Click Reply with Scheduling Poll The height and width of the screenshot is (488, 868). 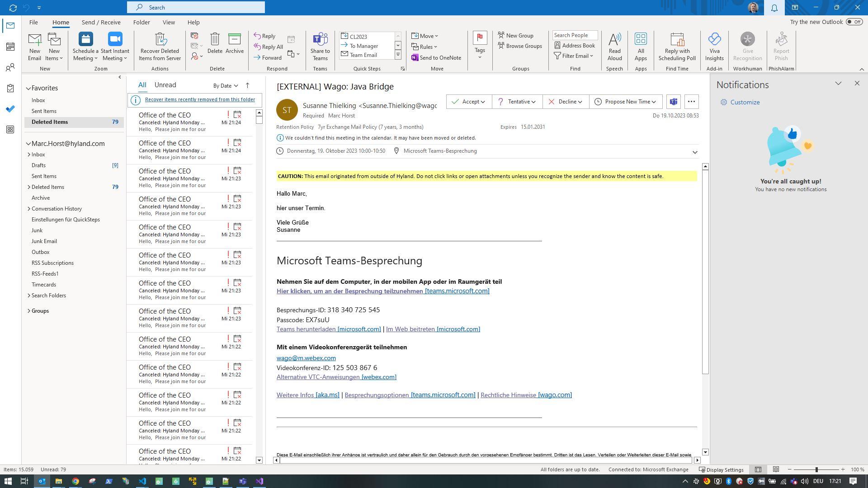pos(677,47)
